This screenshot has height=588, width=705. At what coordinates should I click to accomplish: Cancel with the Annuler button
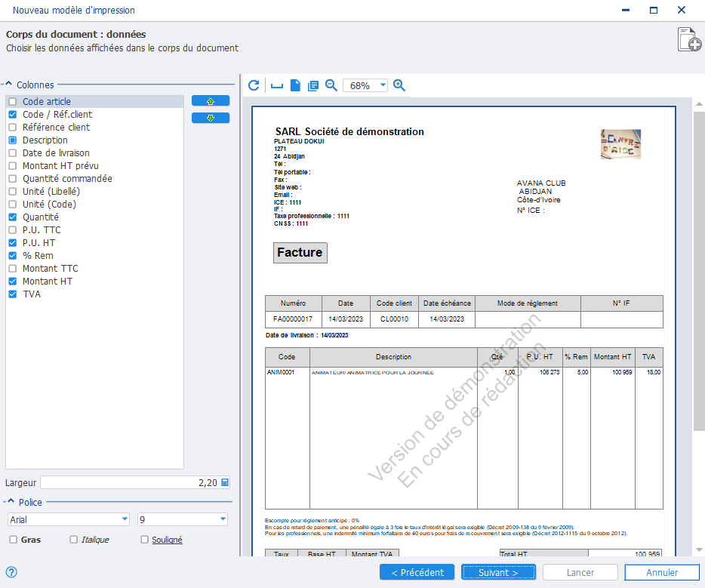coord(662,572)
